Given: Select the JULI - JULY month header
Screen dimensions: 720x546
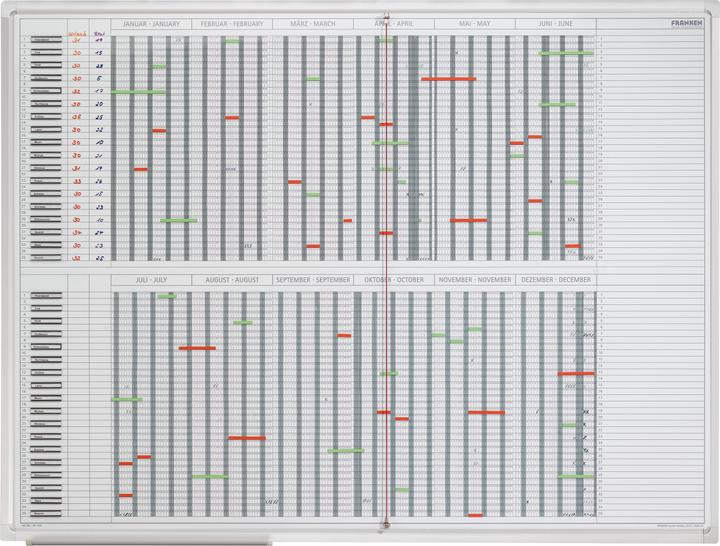Looking at the screenshot, I should pyautogui.click(x=151, y=280).
